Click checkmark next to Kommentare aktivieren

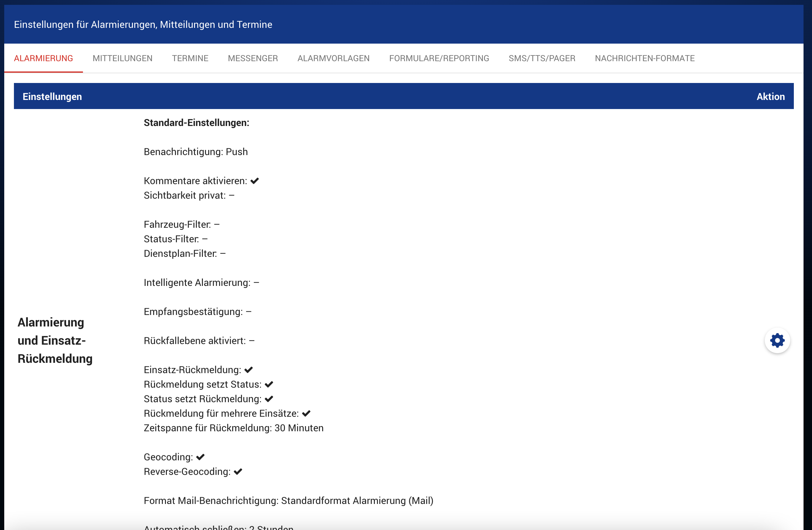[x=255, y=181]
